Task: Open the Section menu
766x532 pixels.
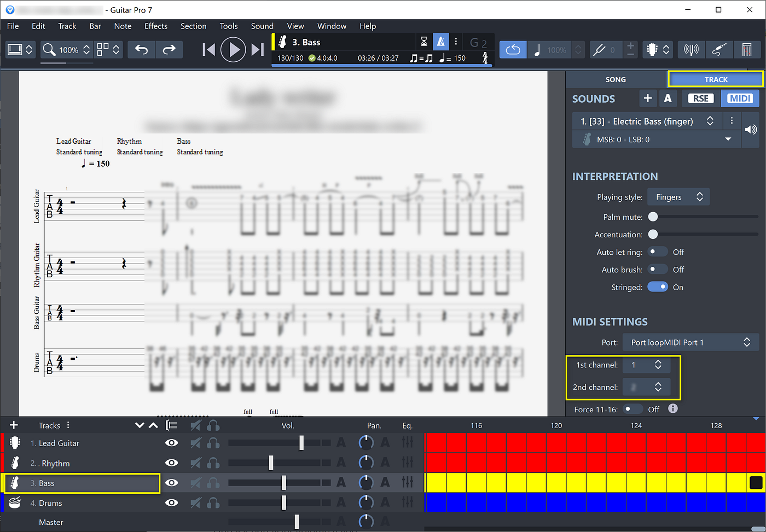Action: [x=193, y=26]
